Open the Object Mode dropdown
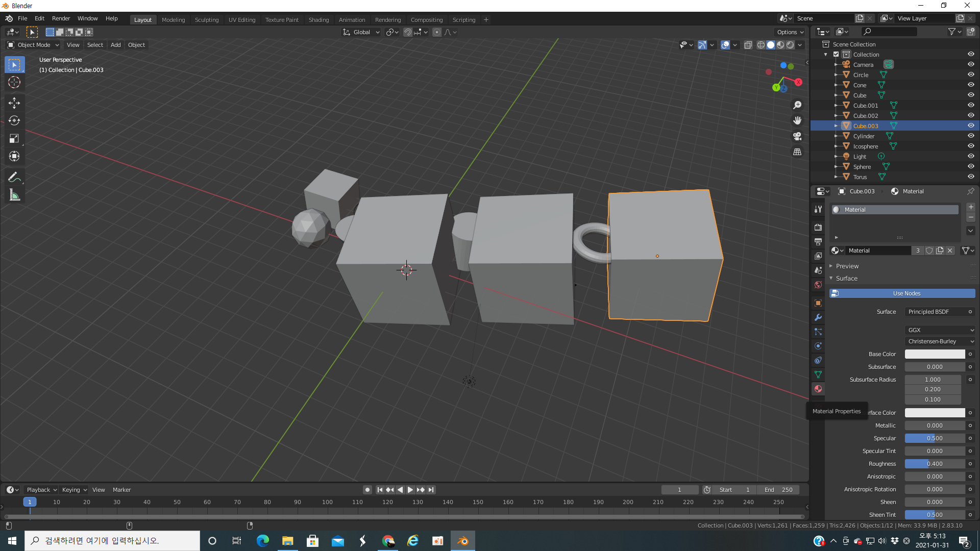This screenshot has width=980, height=551. point(34,45)
